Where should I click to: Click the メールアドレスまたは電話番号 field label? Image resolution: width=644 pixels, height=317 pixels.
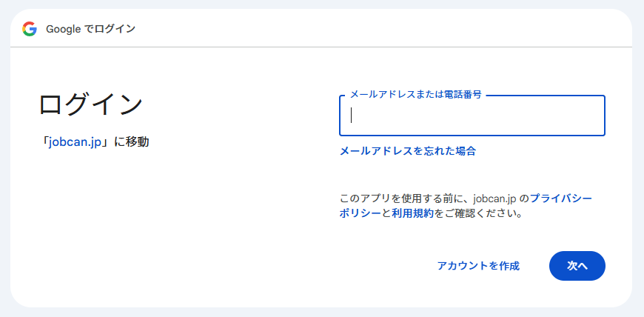[x=415, y=95]
